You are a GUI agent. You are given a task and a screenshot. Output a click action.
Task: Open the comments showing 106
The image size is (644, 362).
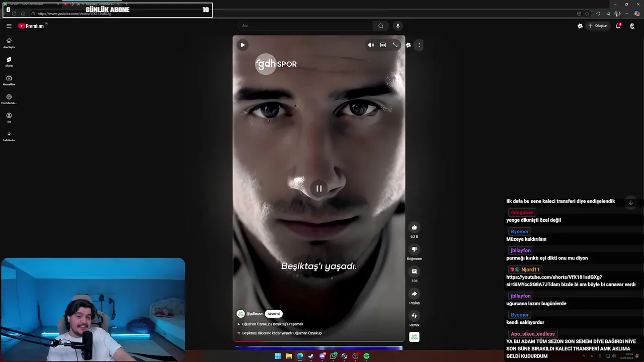414,271
